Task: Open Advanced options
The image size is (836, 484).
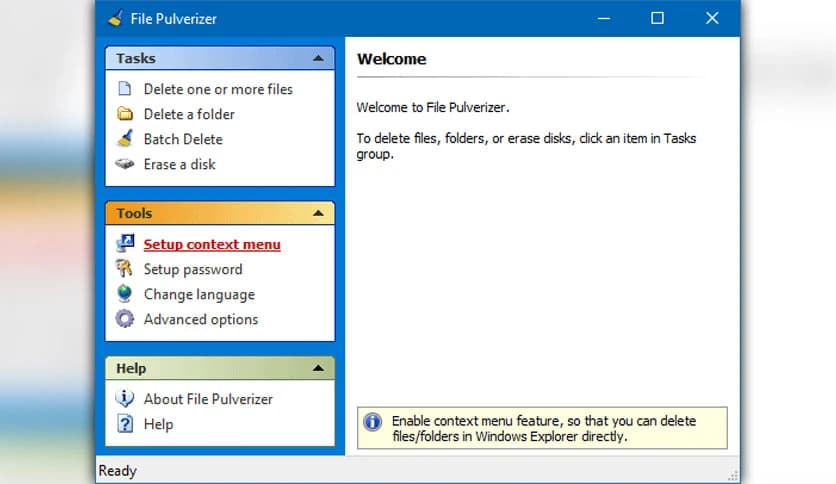Action: [200, 319]
